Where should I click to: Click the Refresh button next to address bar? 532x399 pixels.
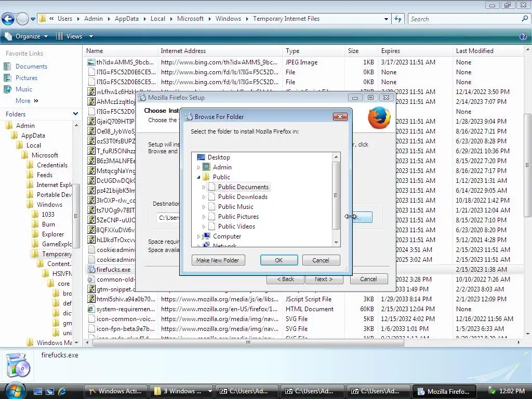pos(398,19)
